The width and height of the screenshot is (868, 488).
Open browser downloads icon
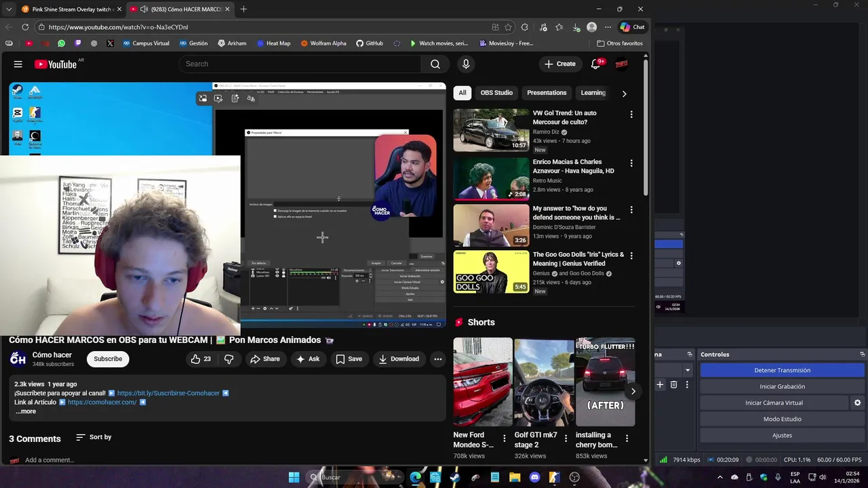pos(576,27)
